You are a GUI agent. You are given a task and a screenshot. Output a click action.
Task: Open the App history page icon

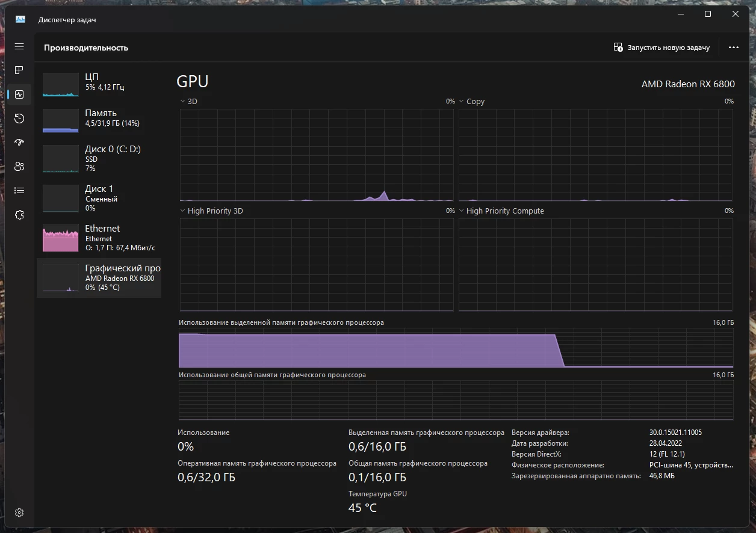(19, 119)
